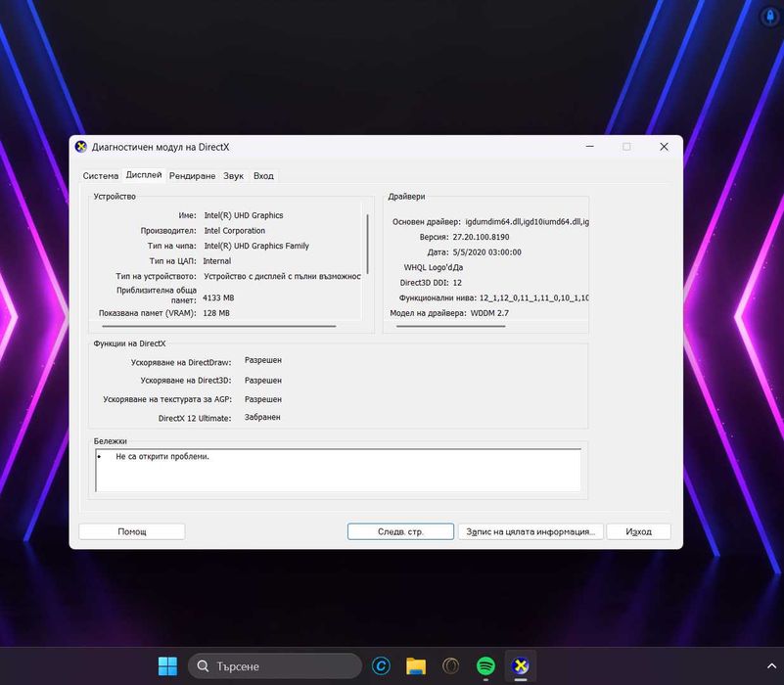Click the 'DirectX 12 Ultimate:' label
The image size is (784, 685).
point(195,419)
